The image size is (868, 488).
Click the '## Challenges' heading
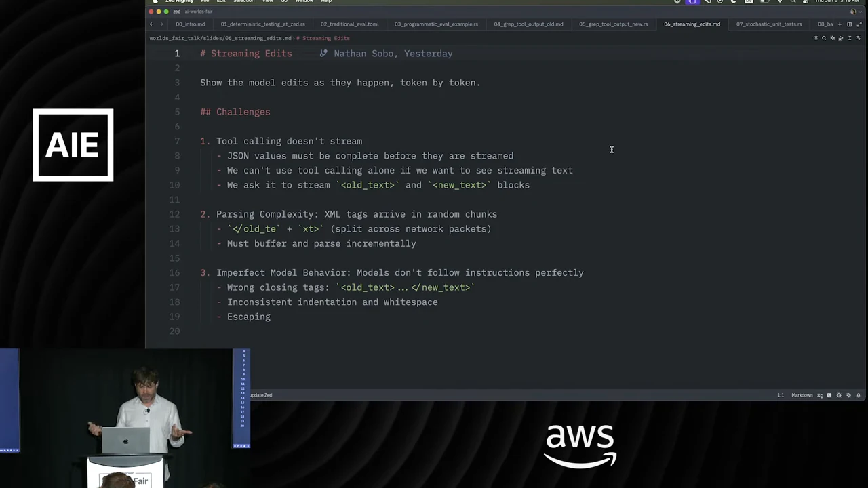(x=235, y=112)
